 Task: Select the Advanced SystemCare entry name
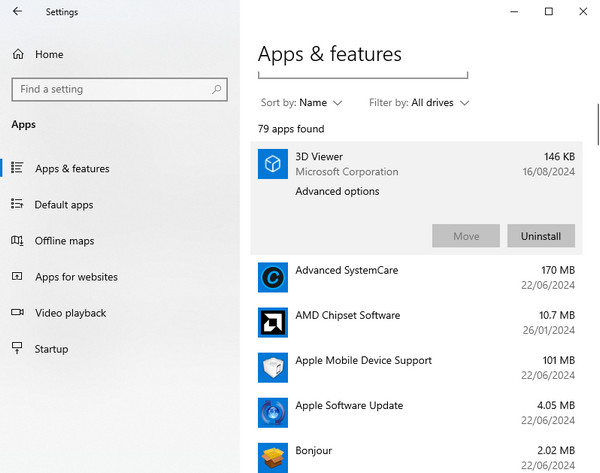point(347,270)
